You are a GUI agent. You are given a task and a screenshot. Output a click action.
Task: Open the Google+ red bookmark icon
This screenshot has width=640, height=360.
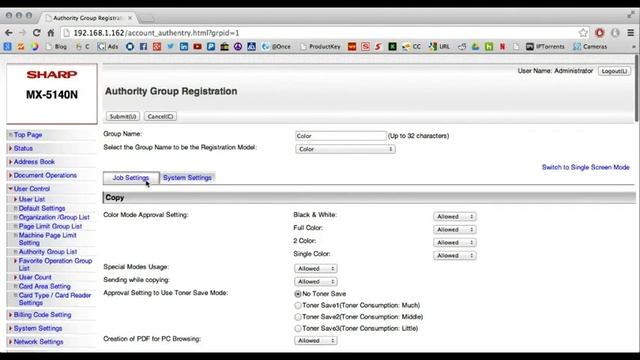[x=157, y=47]
